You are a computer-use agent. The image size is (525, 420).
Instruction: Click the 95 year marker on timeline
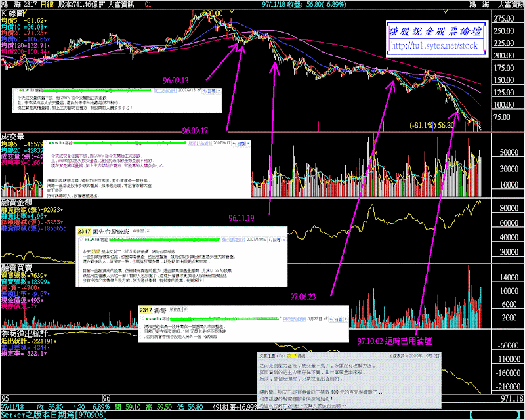[x=5, y=398]
